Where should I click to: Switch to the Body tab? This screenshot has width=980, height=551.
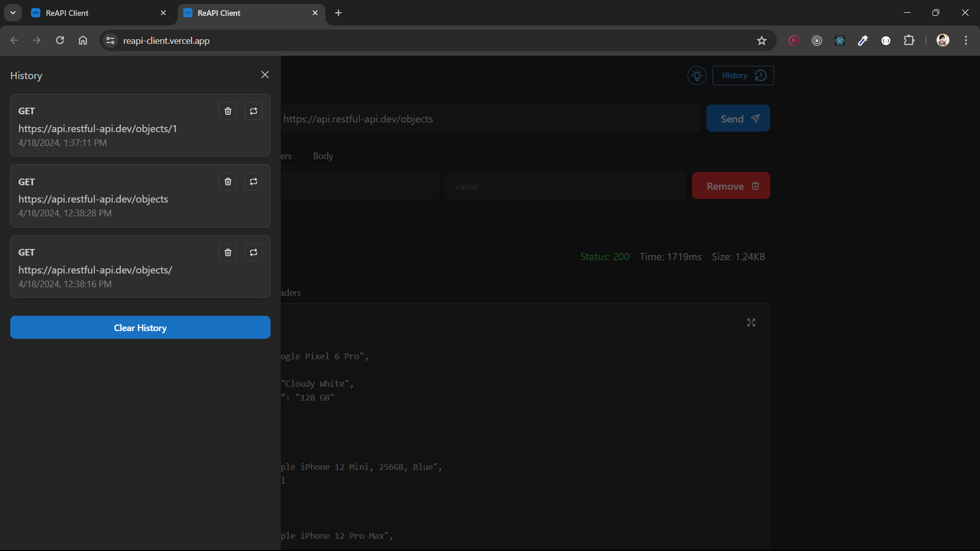(323, 156)
